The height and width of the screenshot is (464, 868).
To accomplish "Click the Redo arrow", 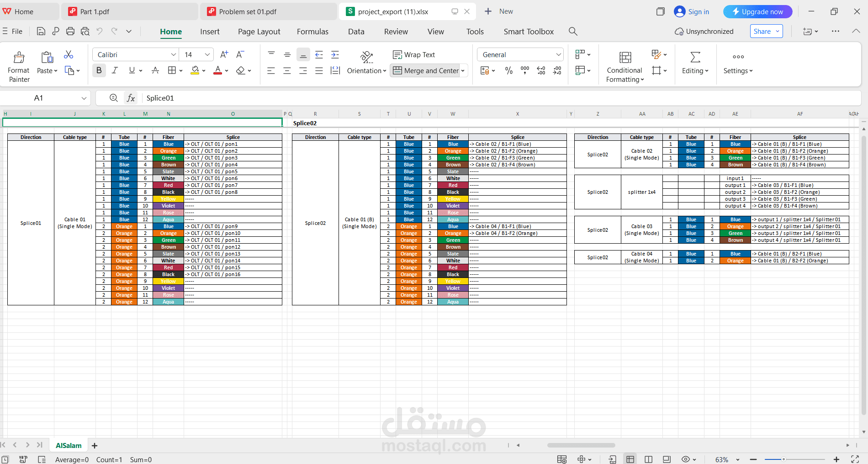I will 114,31.
